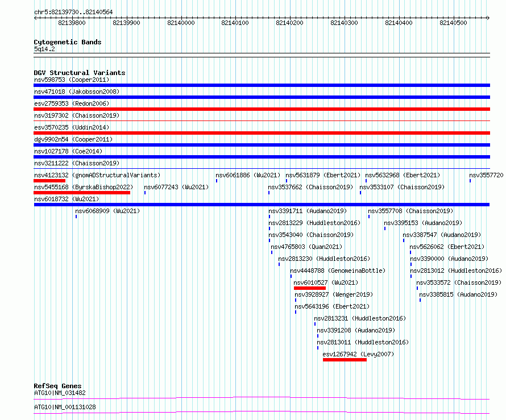This screenshot has height=420, width=506.
Task: Open esv2759353 (Redon2006) variant label
Action: point(72,103)
